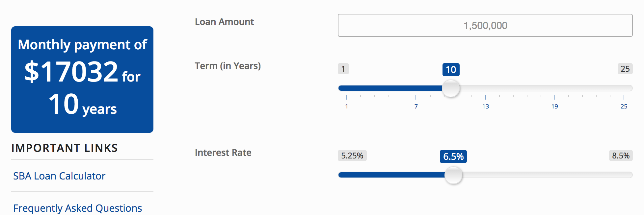Open the SBA Loan Calculator link

[59, 176]
